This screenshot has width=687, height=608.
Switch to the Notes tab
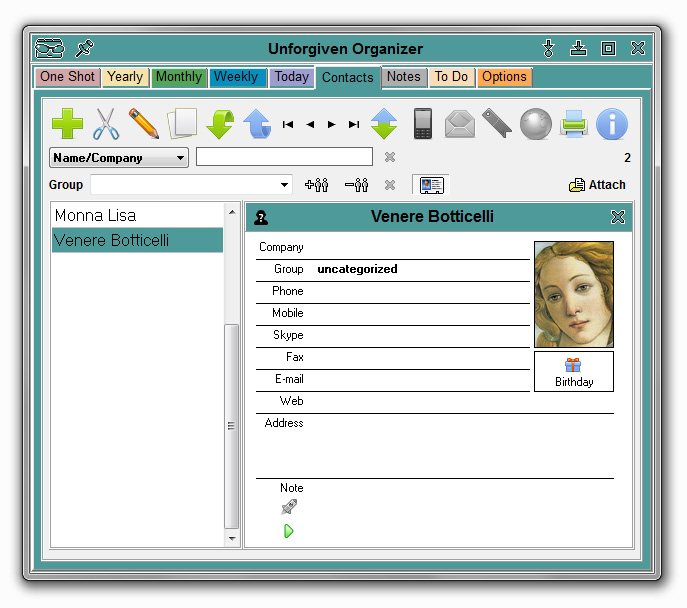[404, 77]
